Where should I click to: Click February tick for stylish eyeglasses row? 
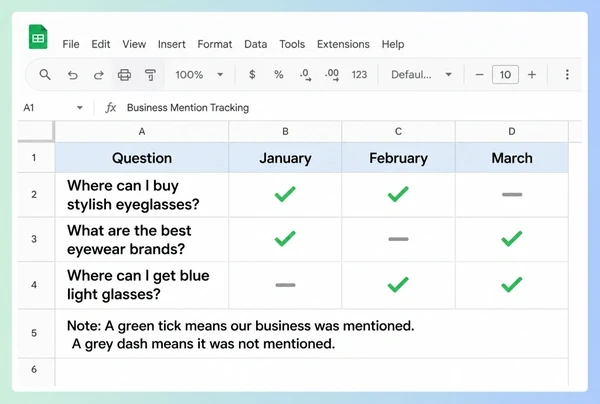(x=398, y=194)
